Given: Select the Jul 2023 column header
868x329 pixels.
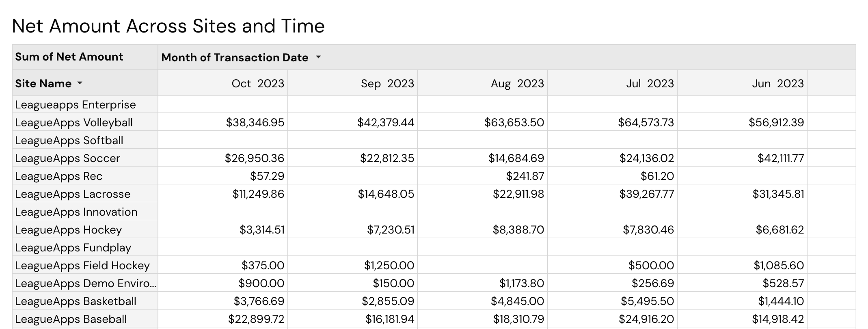Looking at the screenshot, I should [646, 83].
